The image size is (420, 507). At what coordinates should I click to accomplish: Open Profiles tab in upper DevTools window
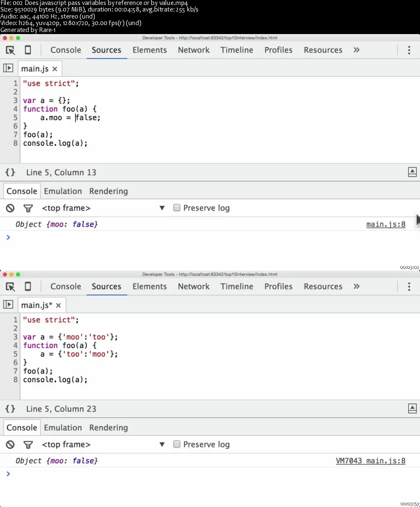click(278, 50)
